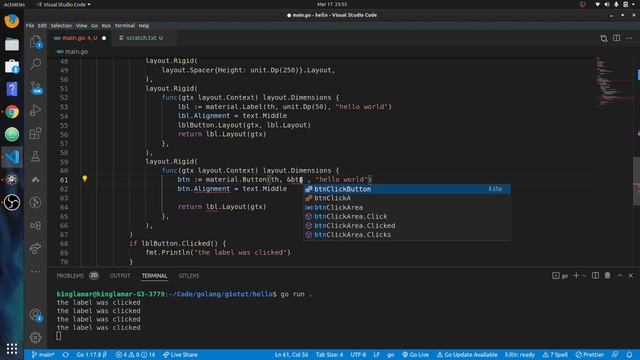Open the Search view in activity bar
The width and height of the screenshot is (640, 360).
(x=36, y=64)
